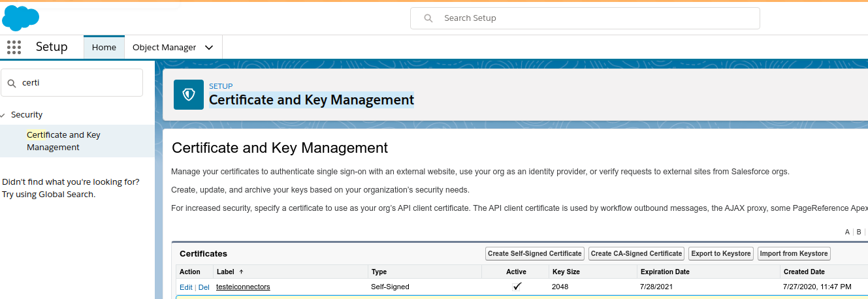Click the magnifier icon in Quick Find
The width and height of the screenshot is (868, 299).
click(x=12, y=83)
